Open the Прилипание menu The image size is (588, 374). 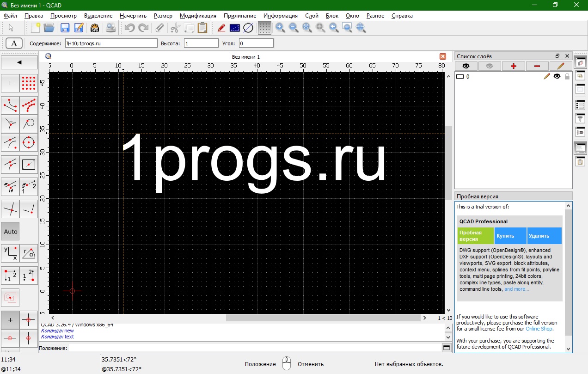tap(240, 16)
